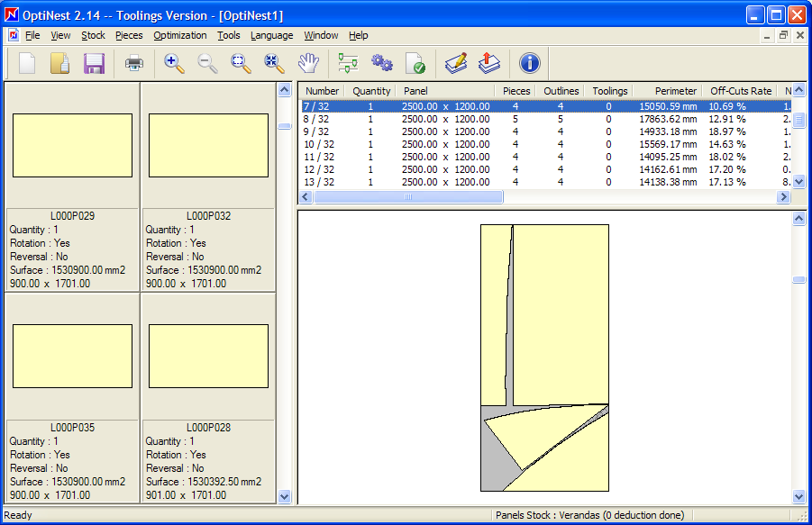The image size is (812, 525).
Task: Click the panel table horizontal scrollbar thumb
Action: tap(408, 196)
